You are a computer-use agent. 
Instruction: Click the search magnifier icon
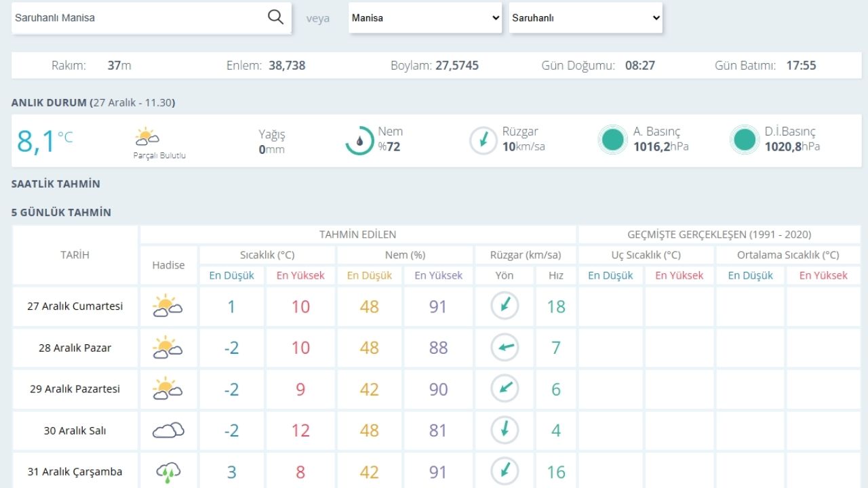(275, 18)
